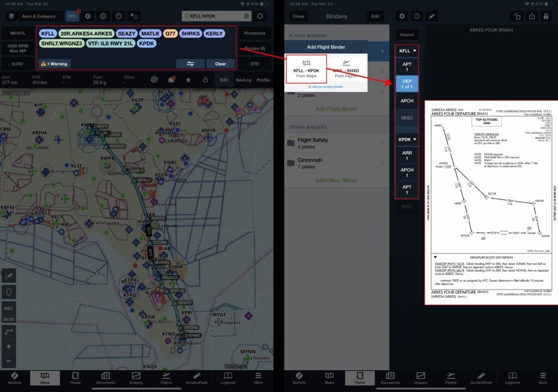The width and height of the screenshot is (558, 392).
Task: Toggle the FPL flight plan editor
Action: [72, 16]
